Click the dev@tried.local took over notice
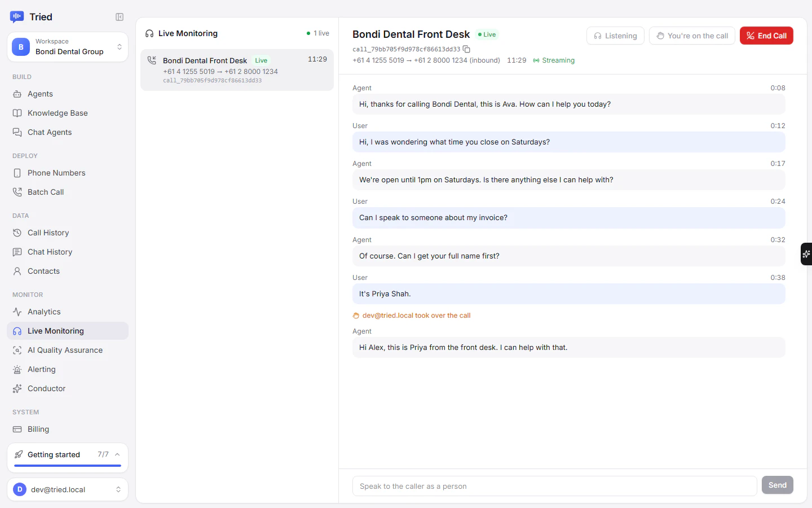This screenshot has width=812, height=508. click(x=412, y=316)
